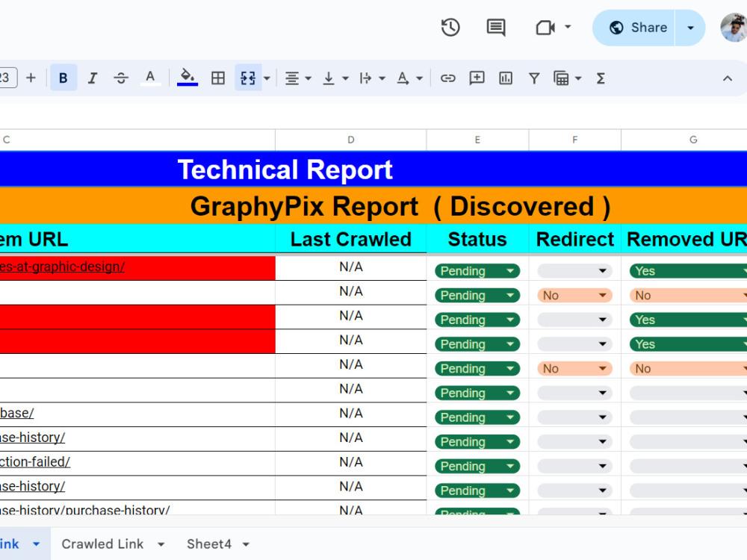The width and height of the screenshot is (747, 560).
Task: Open Pending dropdown in base/ row
Action: click(477, 417)
